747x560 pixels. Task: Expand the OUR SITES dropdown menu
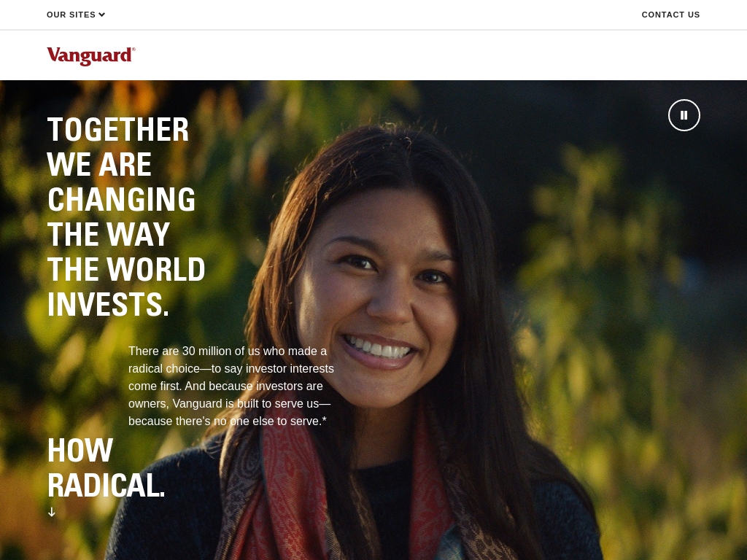76,15
